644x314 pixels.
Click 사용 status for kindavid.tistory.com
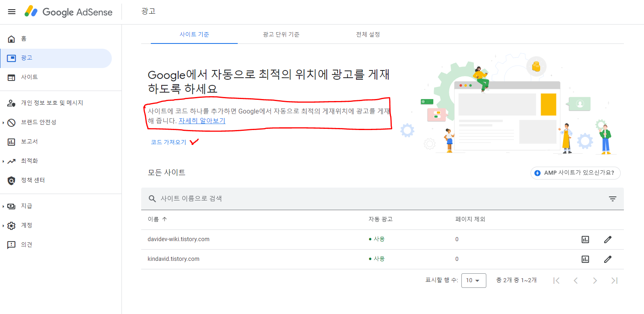[x=377, y=259]
